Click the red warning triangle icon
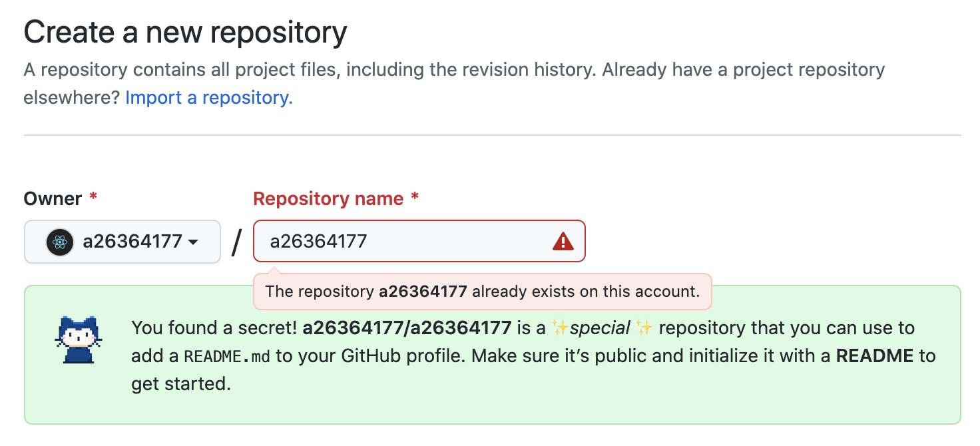 tap(563, 241)
